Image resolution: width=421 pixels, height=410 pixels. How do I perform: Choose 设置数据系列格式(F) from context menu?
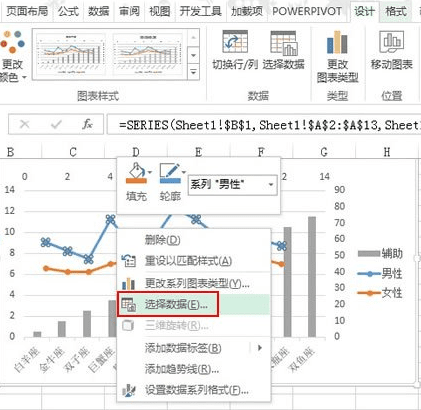coord(194,390)
